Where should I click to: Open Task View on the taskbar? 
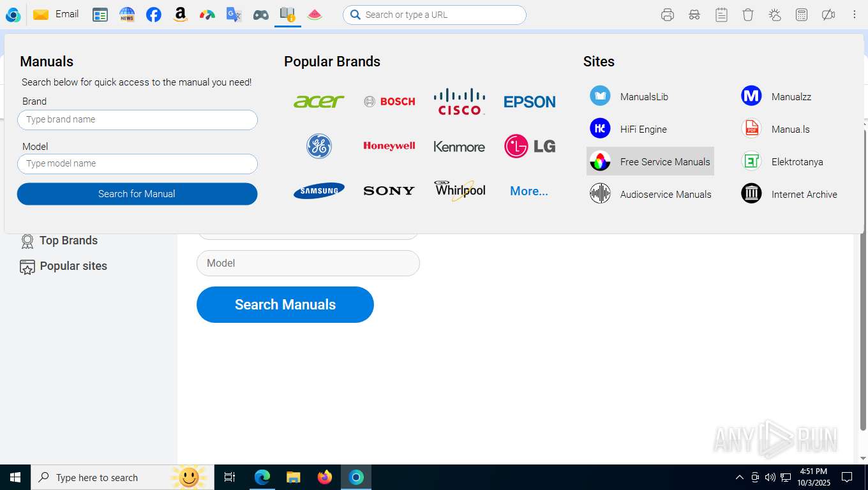pos(230,477)
